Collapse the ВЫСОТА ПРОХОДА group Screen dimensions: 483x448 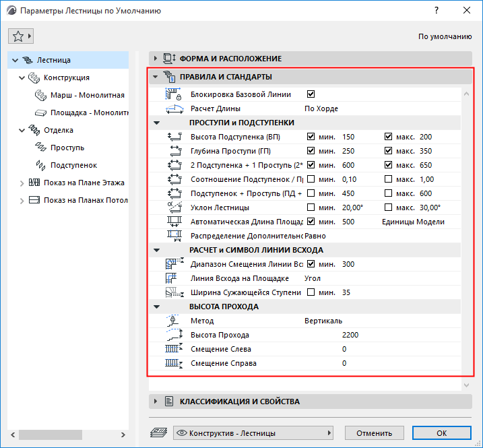pos(156,307)
